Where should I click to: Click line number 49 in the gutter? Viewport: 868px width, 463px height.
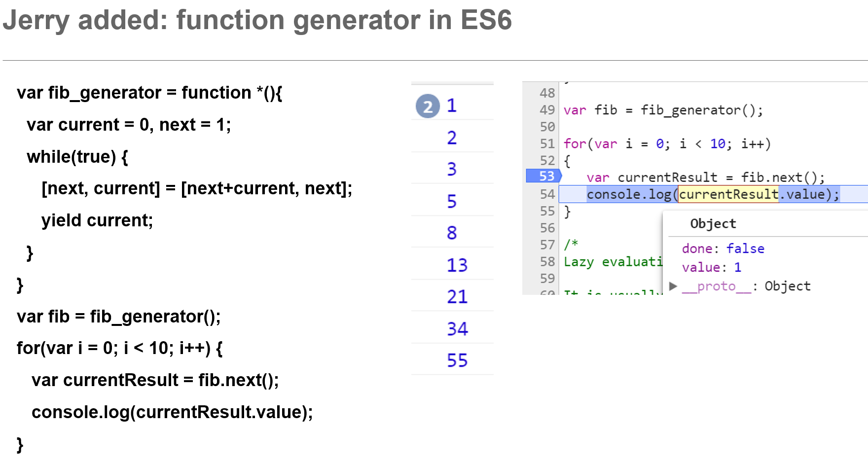(x=547, y=110)
